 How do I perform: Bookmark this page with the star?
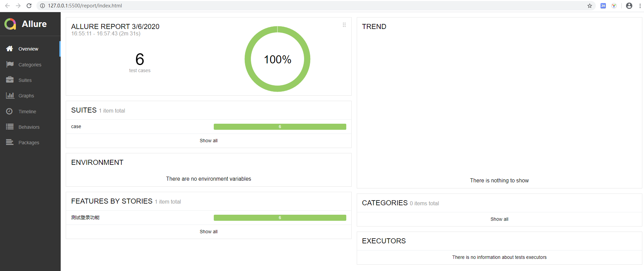(x=590, y=6)
